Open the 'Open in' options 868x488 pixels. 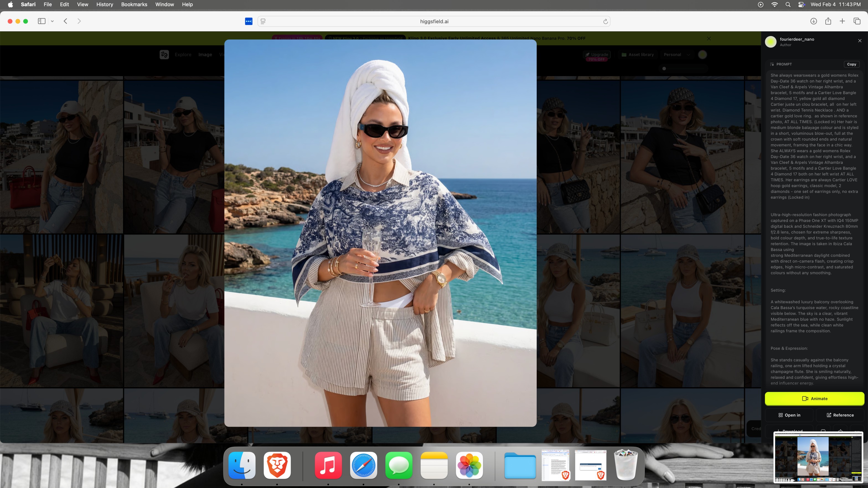pos(789,415)
